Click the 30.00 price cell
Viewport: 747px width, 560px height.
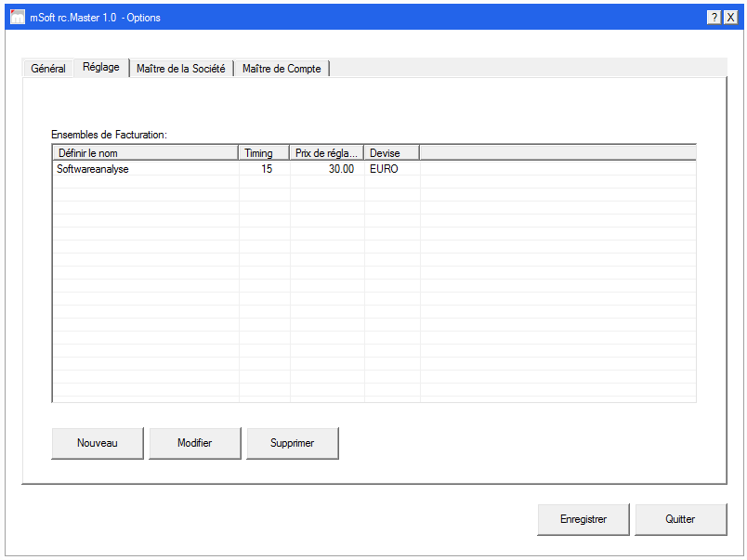341,169
